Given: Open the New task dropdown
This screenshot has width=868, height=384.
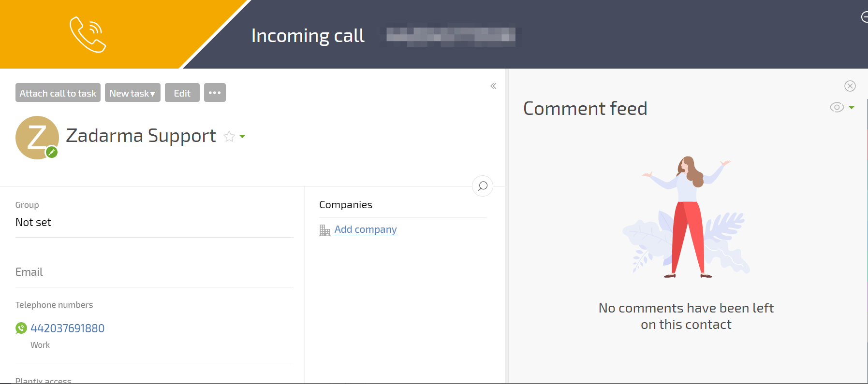Looking at the screenshot, I should pos(132,93).
